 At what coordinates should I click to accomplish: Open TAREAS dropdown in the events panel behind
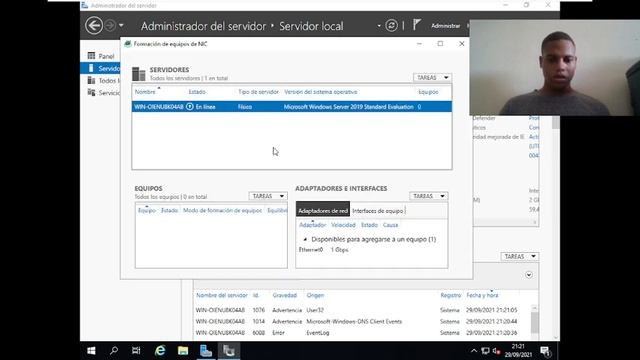pos(520,256)
